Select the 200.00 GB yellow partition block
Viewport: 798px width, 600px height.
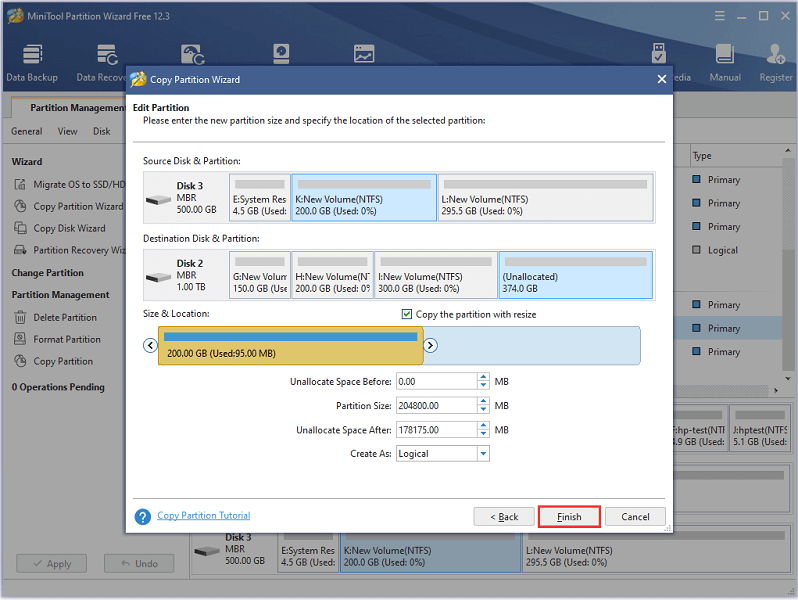point(291,346)
